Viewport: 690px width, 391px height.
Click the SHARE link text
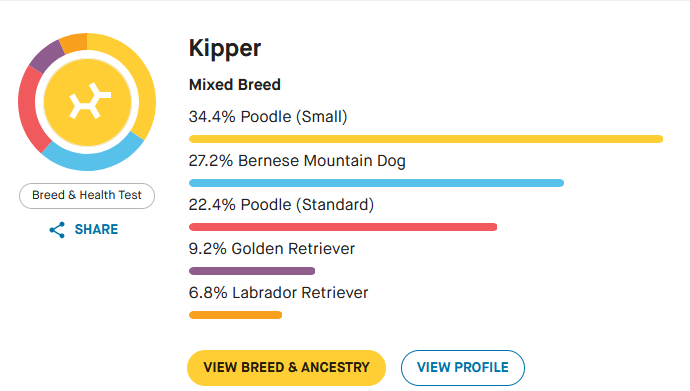[96, 230]
